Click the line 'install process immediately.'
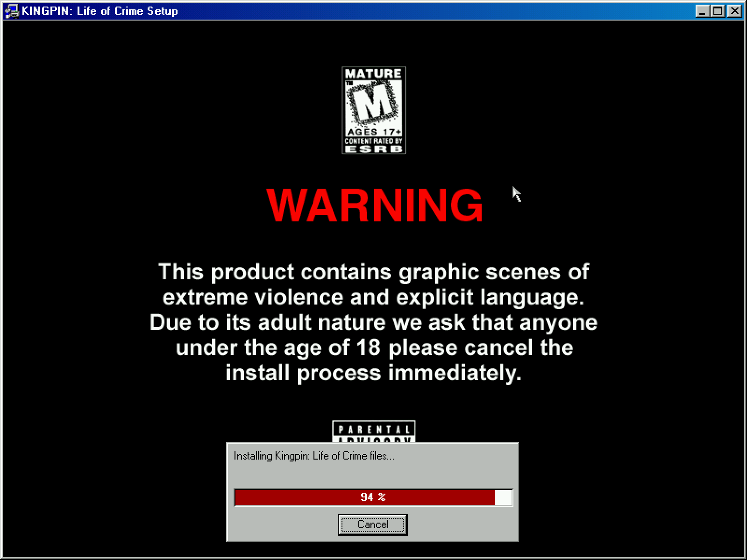The height and width of the screenshot is (560, 747). pyautogui.click(x=373, y=373)
